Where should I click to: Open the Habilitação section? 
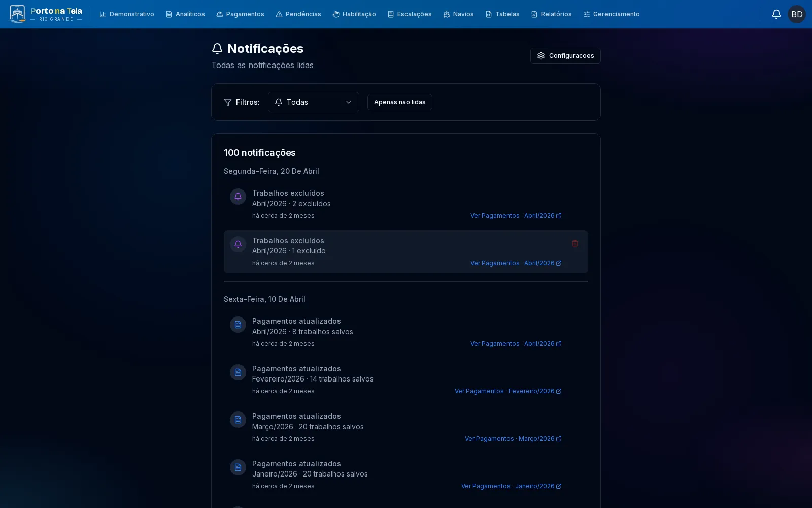[x=354, y=14]
